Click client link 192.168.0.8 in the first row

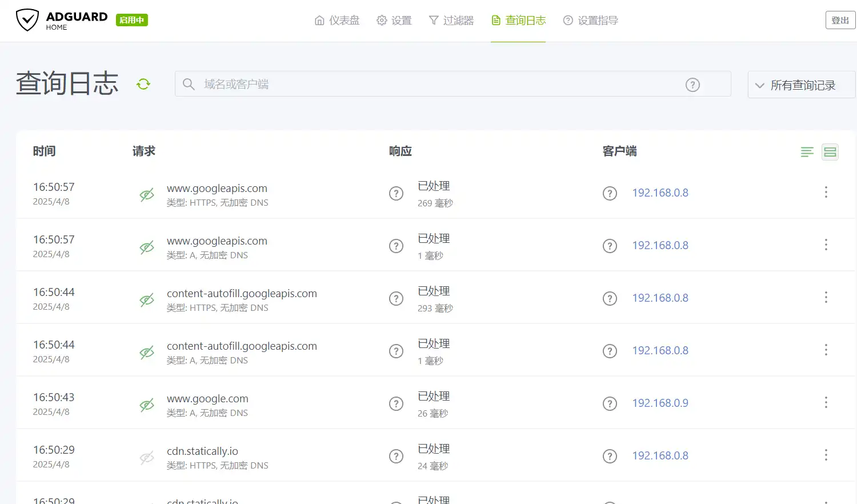click(x=660, y=193)
